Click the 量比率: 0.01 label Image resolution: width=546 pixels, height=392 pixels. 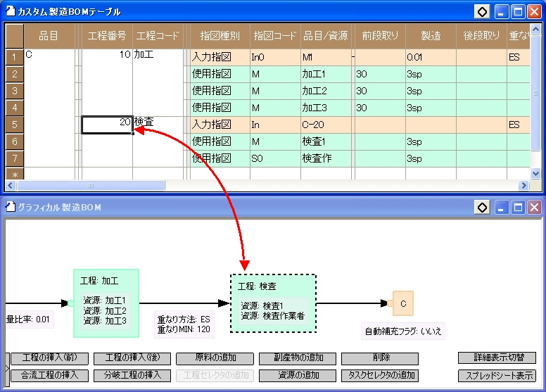pyautogui.click(x=28, y=320)
